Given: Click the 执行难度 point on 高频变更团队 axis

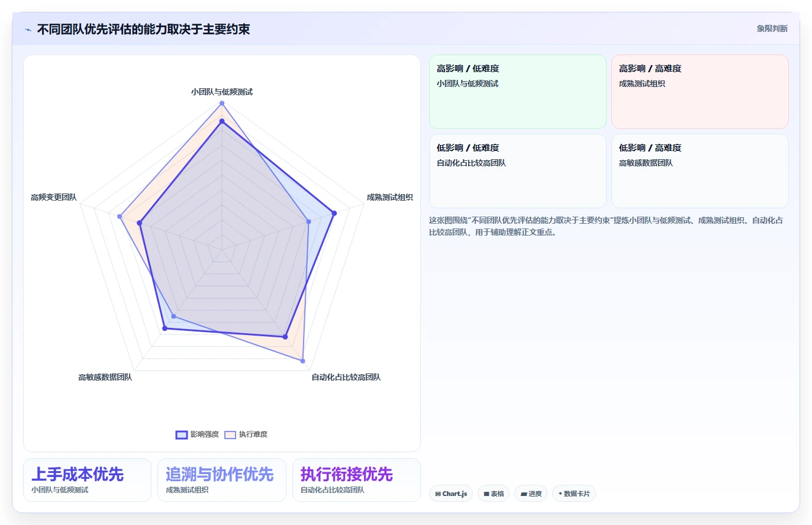Looking at the screenshot, I should pyautogui.click(x=120, y=217).
